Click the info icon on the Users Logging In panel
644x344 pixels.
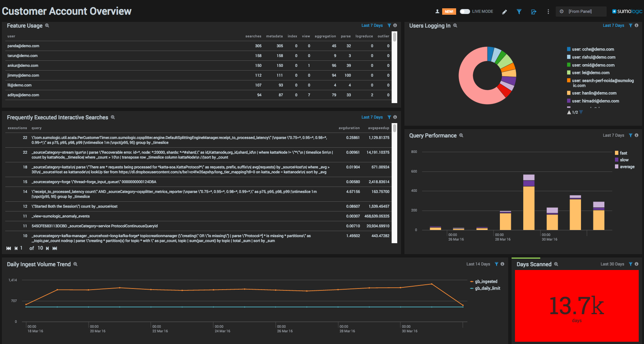(637, 25)
